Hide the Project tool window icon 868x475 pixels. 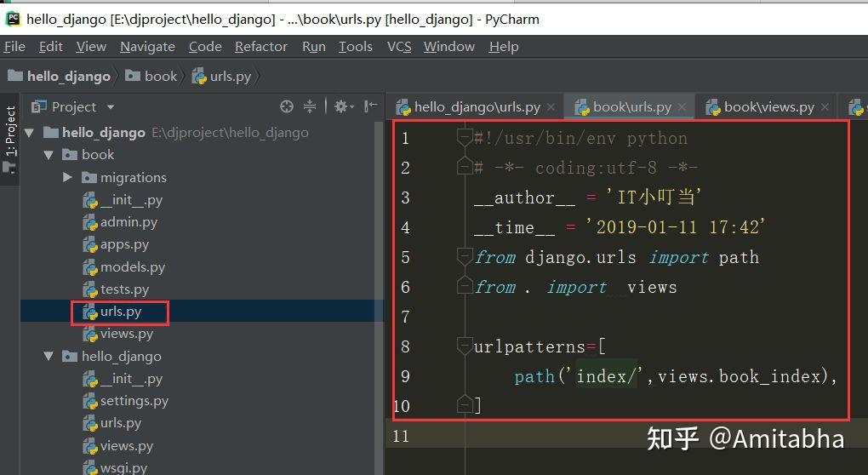pos(370,106)
